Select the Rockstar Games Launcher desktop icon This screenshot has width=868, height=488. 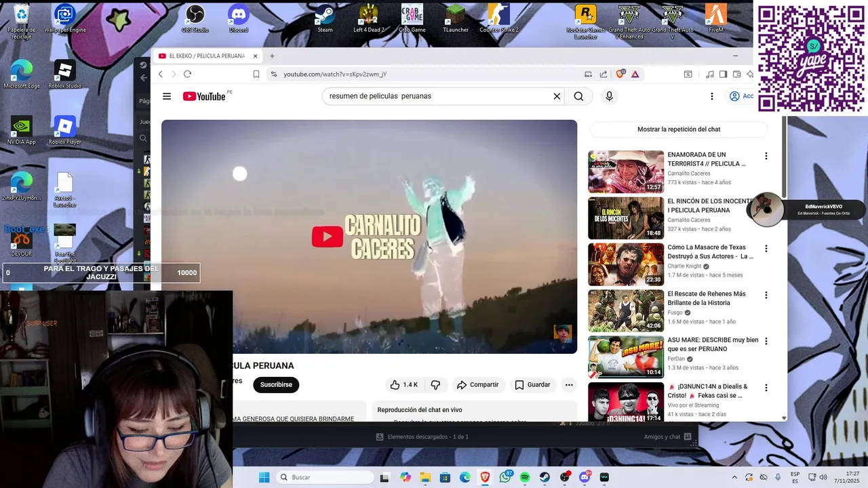(x=586, y=22)
